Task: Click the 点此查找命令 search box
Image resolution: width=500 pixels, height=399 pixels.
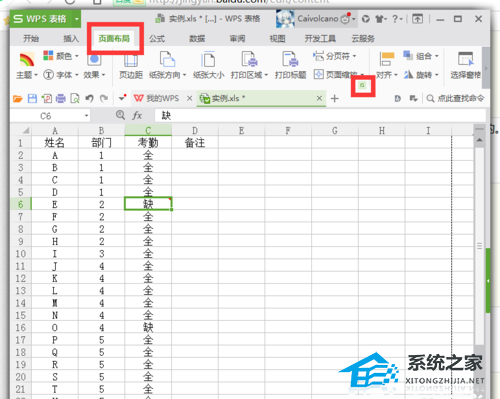Action: coord(455,98)
